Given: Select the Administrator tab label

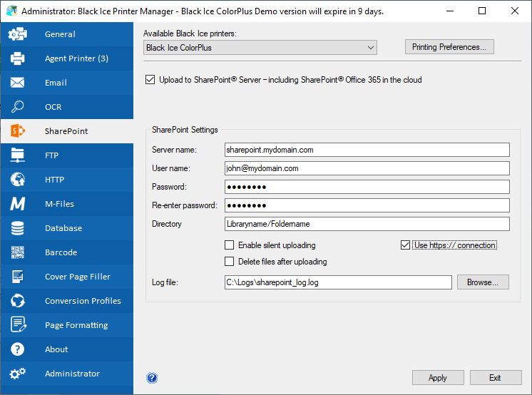Looking at the screenshot, I should point(72,374).
